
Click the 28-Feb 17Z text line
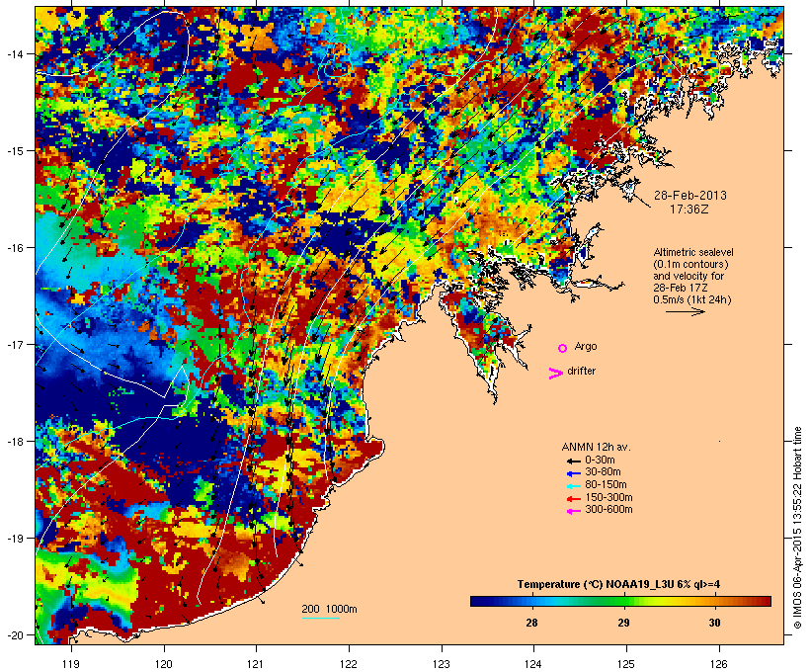pos(681,288)
